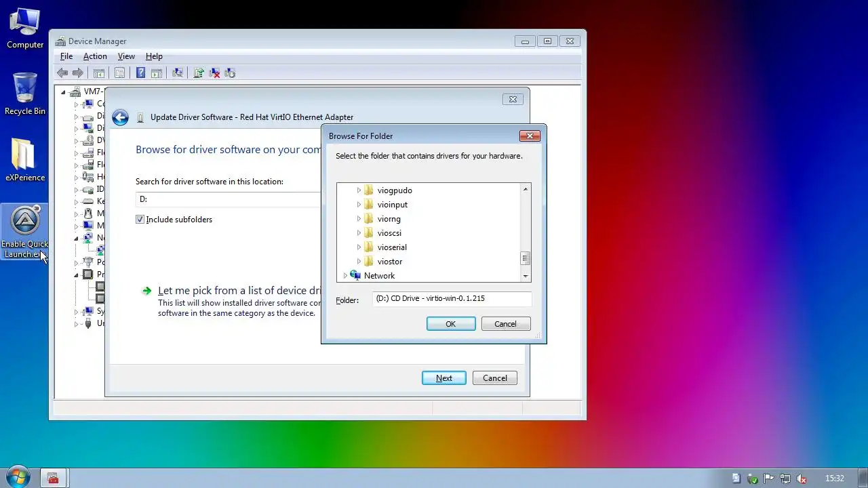
Task: Click OK in Browse For Folder dialog
Action: click(451, 324)
